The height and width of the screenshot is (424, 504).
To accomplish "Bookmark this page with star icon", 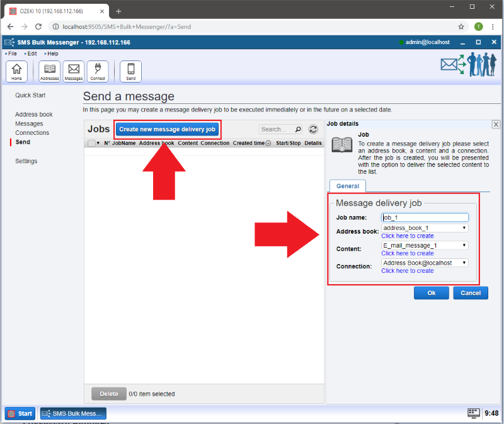I will (x=461, y=27).
